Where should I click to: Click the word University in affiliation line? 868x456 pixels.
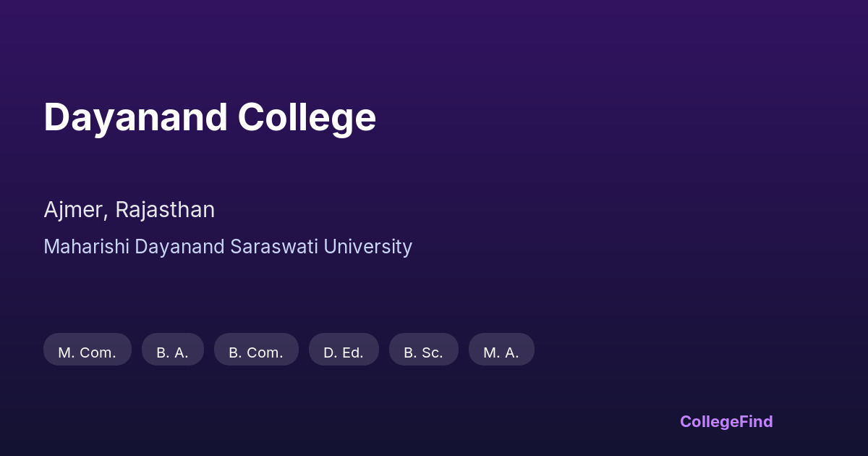367,247
